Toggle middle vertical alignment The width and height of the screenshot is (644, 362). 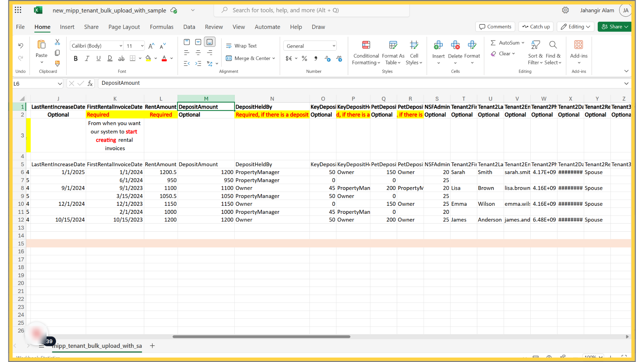pos(198,42)
